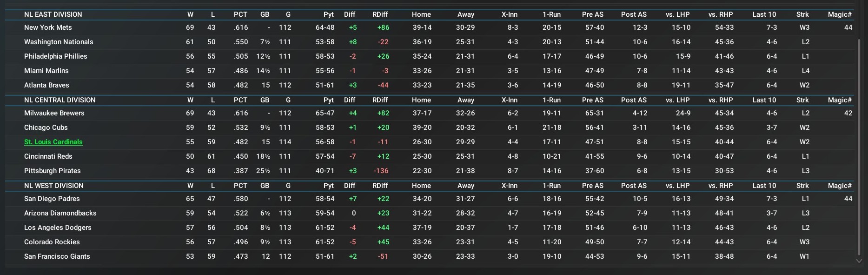Click the San Francisco Giants team name
This screenshot has height=275, width=868.
click(57, 256)
